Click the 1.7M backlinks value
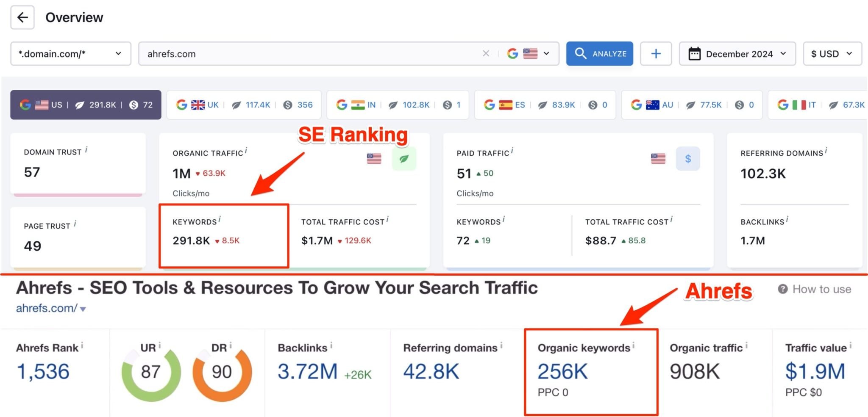The image size is (868, 417). (753, 240)
